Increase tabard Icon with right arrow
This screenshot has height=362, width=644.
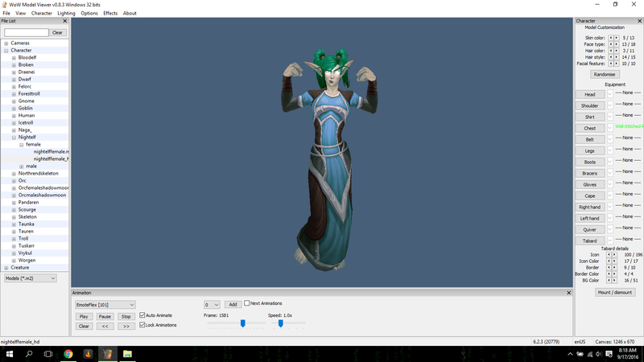coord(615,255)
